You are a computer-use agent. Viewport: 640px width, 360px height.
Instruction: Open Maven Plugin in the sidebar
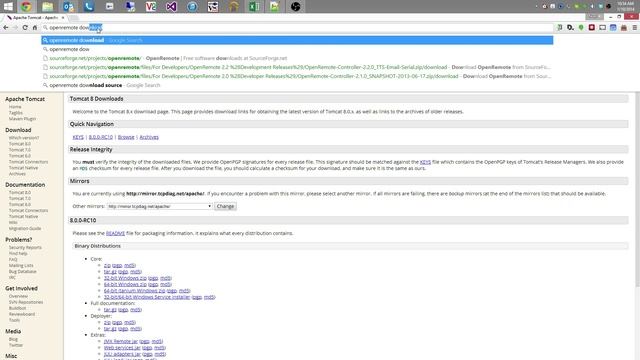pos(22,119)
